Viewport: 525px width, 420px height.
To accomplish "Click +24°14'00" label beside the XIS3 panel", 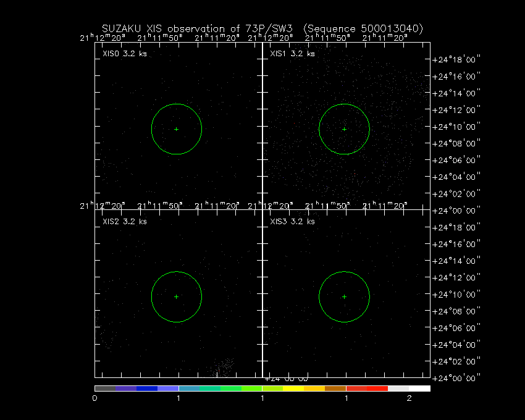I will pyautogui.click(x=456, y=261).
